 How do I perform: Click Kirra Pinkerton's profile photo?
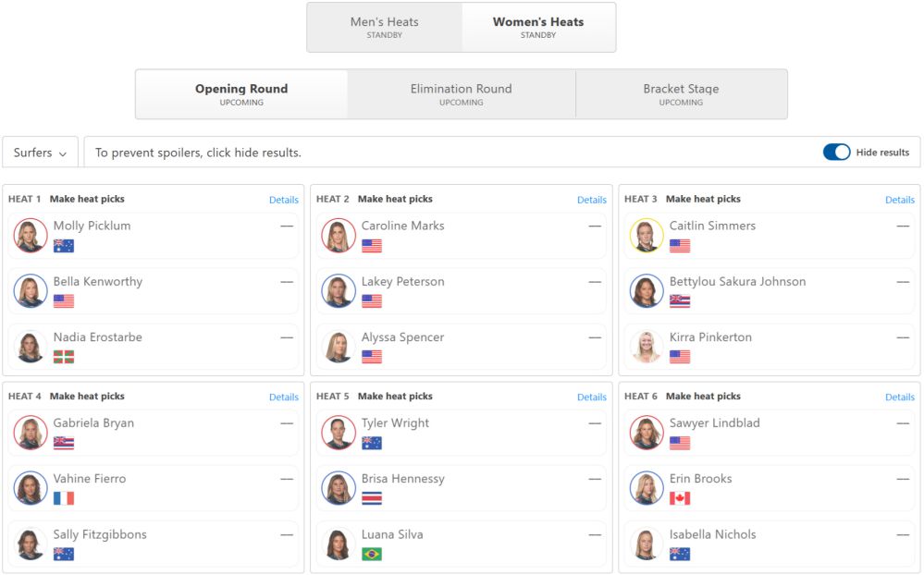[x=647, y=347]
